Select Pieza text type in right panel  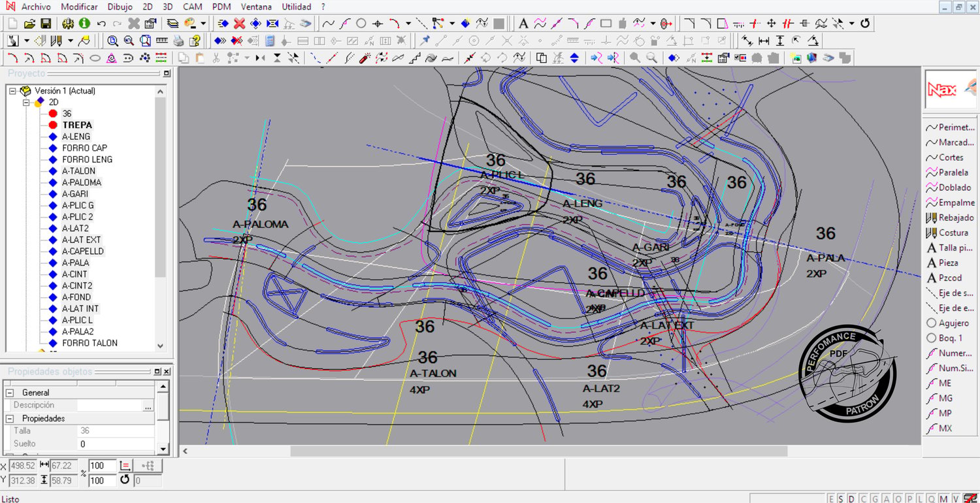(x=951, y=263)
